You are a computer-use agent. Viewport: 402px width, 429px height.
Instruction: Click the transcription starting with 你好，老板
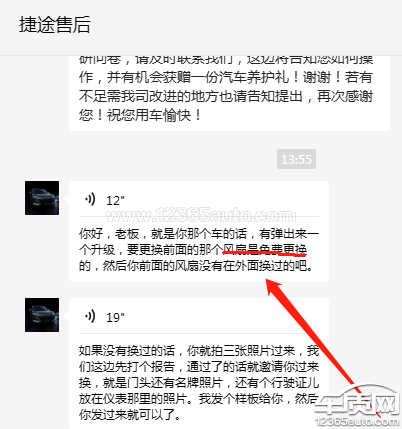(199, 250)
